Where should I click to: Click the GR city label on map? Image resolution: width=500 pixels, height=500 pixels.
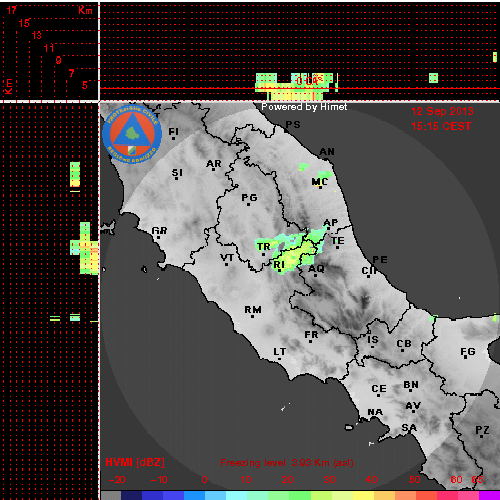159,231
